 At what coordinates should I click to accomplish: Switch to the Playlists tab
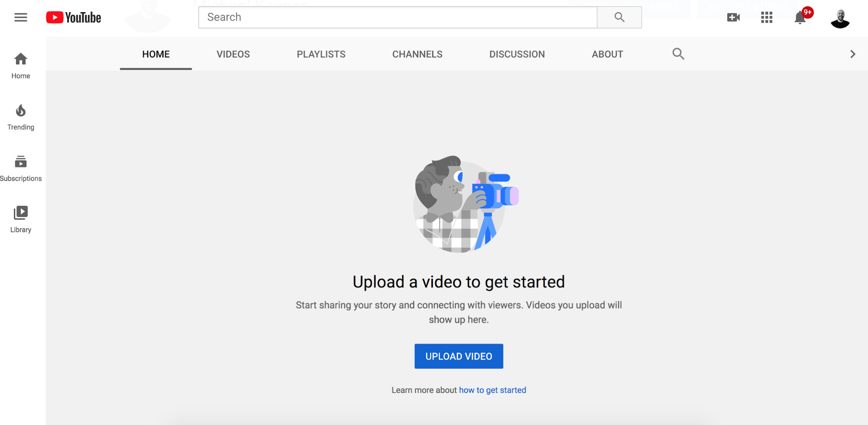point(321,54)
